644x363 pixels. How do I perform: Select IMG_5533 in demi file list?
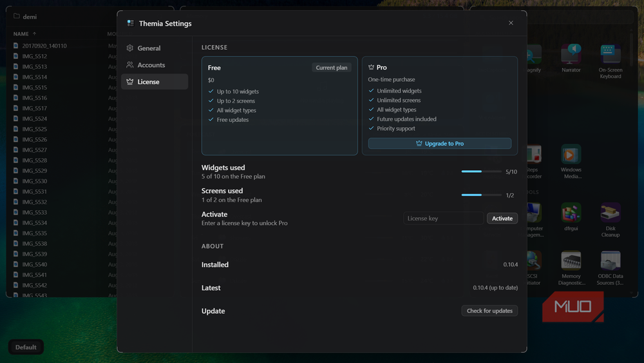[35, 213]
